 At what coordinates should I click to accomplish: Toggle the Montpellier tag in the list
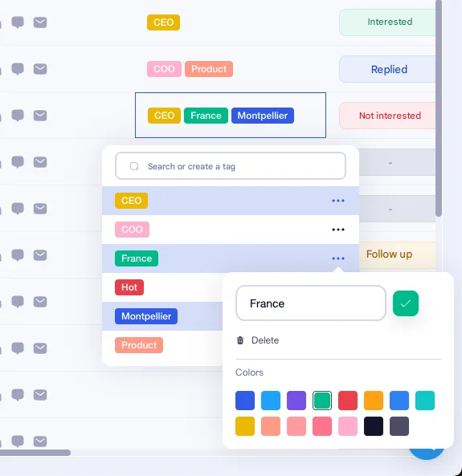[146, 316]
